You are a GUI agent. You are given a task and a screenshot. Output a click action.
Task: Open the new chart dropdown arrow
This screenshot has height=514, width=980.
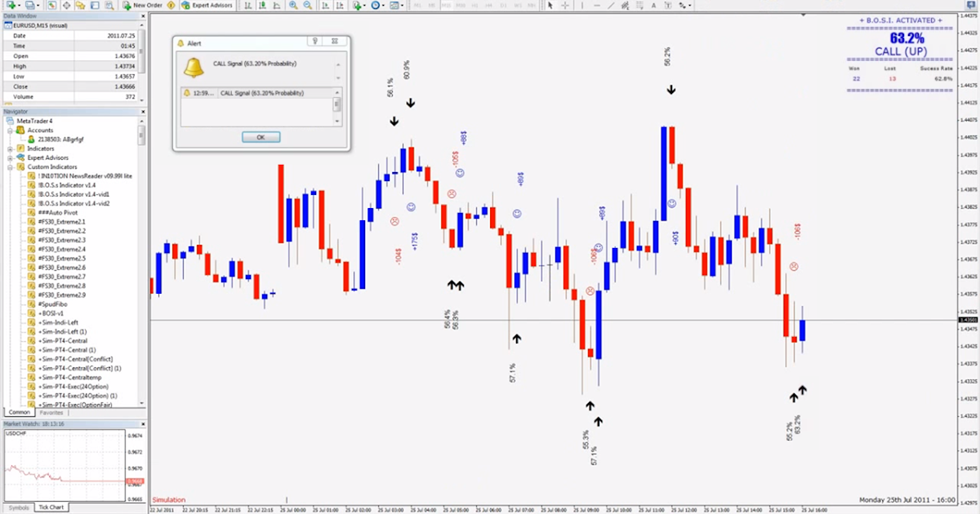20,5
